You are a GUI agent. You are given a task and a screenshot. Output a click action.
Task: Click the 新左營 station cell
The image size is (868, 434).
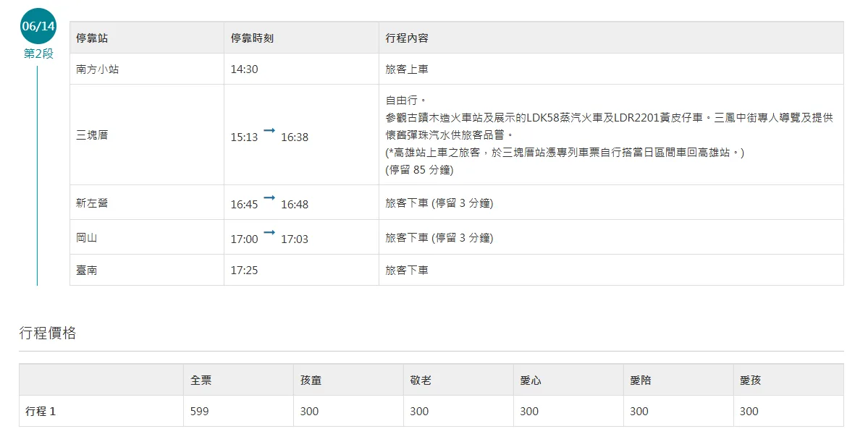(92, 203)
